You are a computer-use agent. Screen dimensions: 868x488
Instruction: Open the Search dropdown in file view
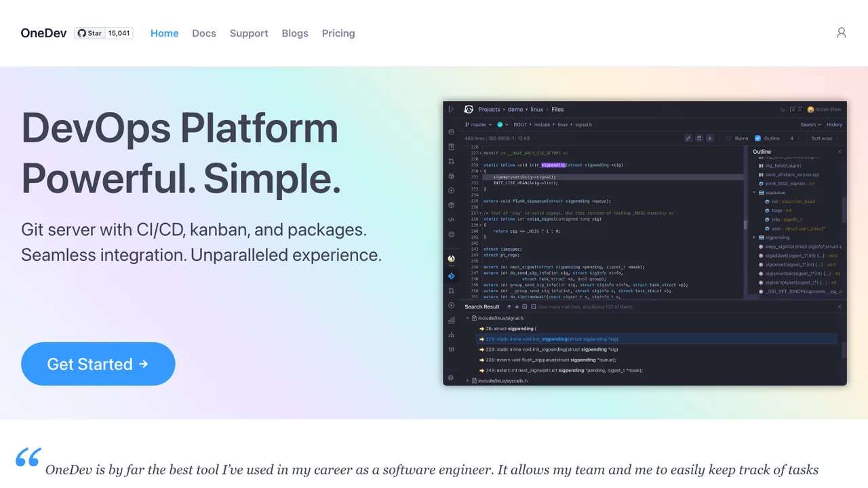coord(810,125)
